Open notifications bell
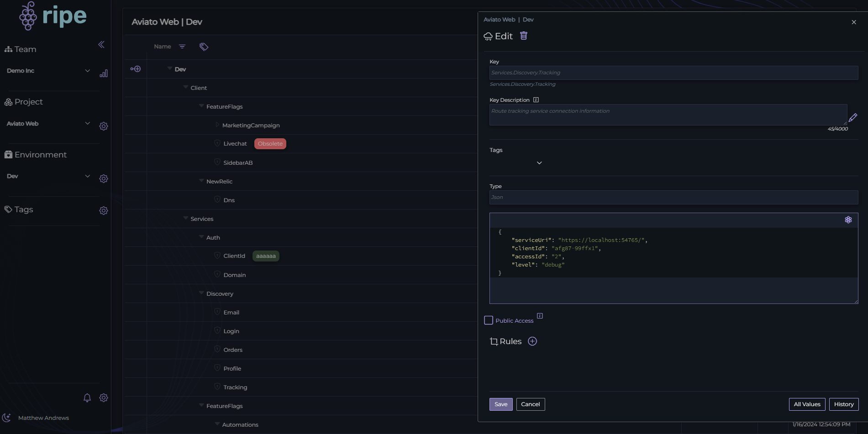Viewport: 868px width, 434px height. point(87,397)
